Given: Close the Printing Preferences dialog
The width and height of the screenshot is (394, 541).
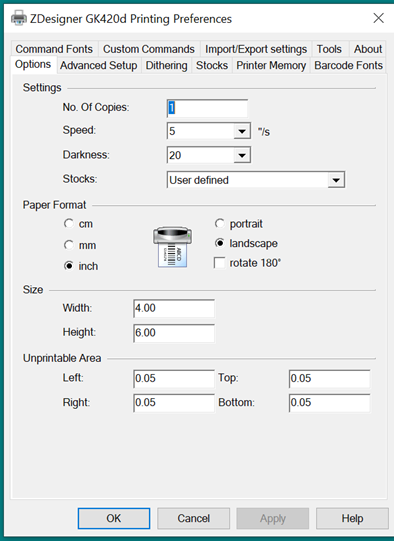Looking at the screenshot, I should pyautogui.click(x=378, y=18).
